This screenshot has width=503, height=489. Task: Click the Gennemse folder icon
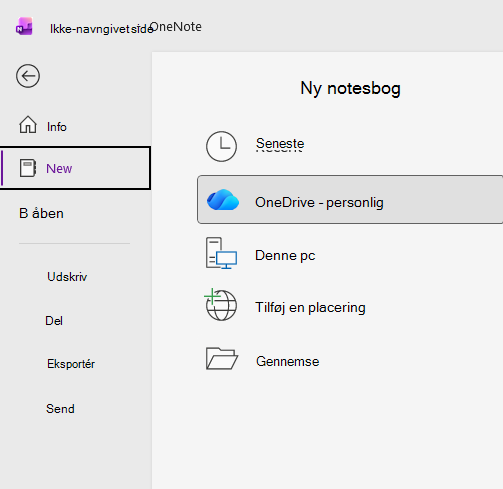click(x=222, y=359)
